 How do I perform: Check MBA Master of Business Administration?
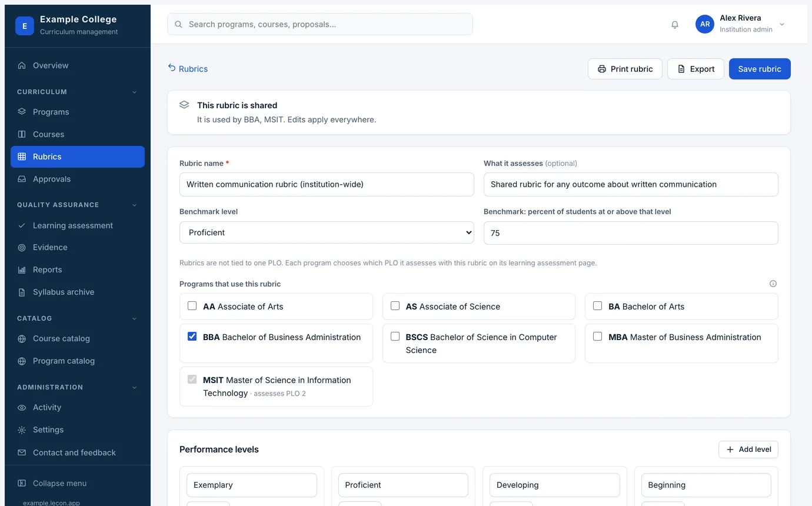(597, 337)
